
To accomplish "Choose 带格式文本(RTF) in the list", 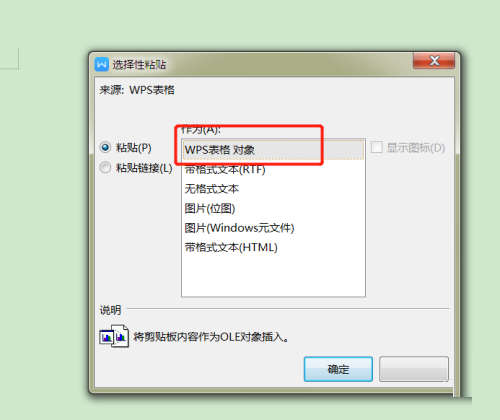I will point(273,170).
